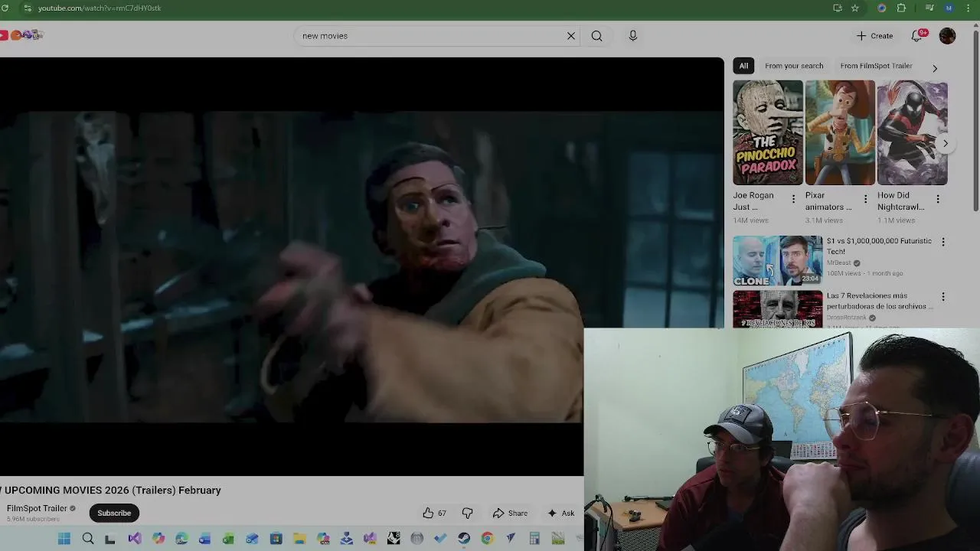This screenshot has height=551, width=980.
Task: Open '$1 vs $1,000,000,000 Futuristic Tech!' video title
Action: pyautogui.click(x=879, y=246)
